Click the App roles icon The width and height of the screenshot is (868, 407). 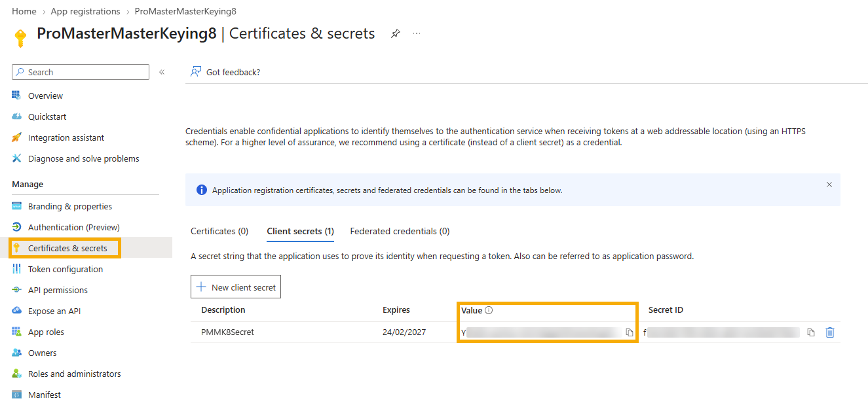pos(16,332)
